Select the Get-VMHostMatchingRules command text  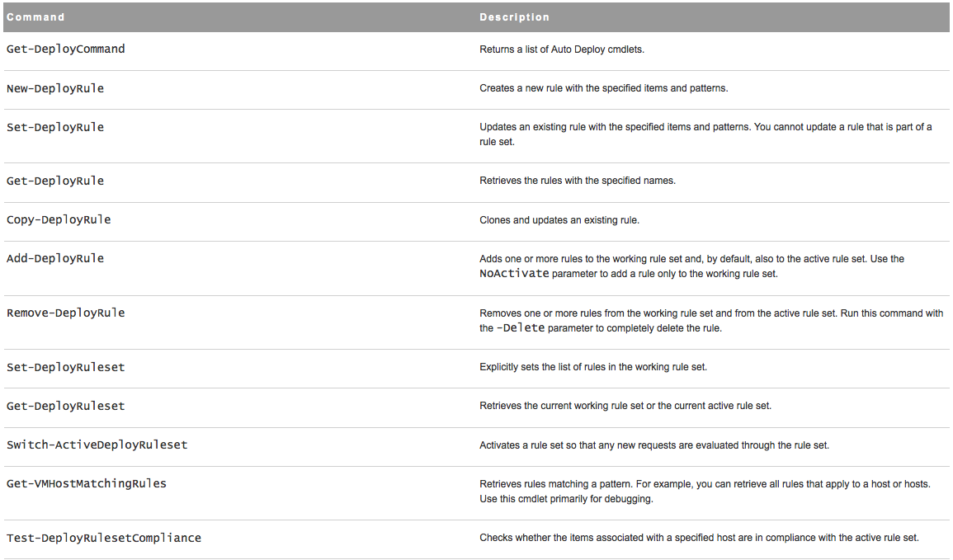(x=87, y=484)
